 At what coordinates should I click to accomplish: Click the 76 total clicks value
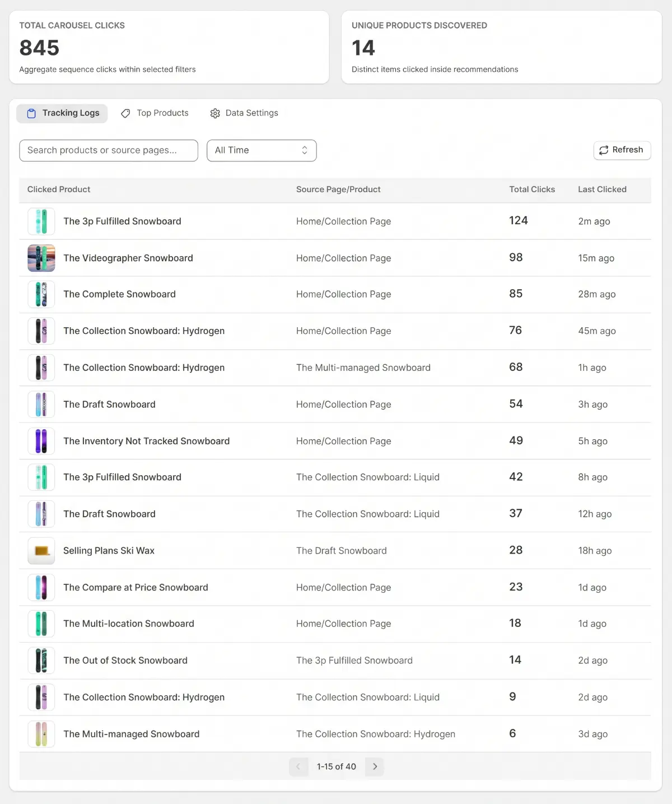pos(515,331)
